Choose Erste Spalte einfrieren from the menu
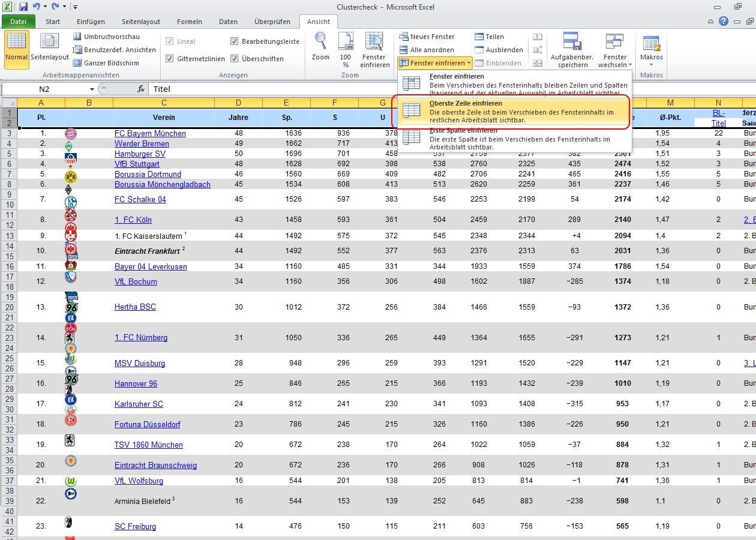The image size is (756, 540). click(x=515, y=139)
